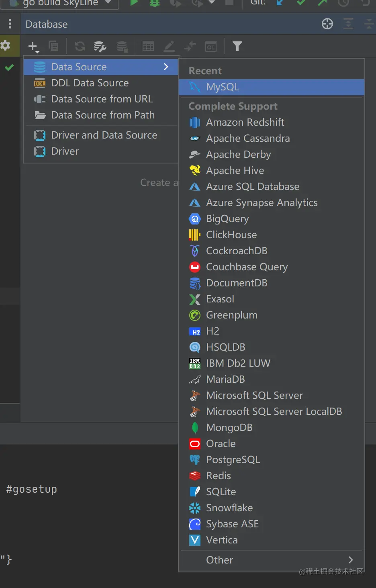Open the go build SkyLine configuration dropdown
Viewport: 376px width, 588px height.
tap(108, 2)
